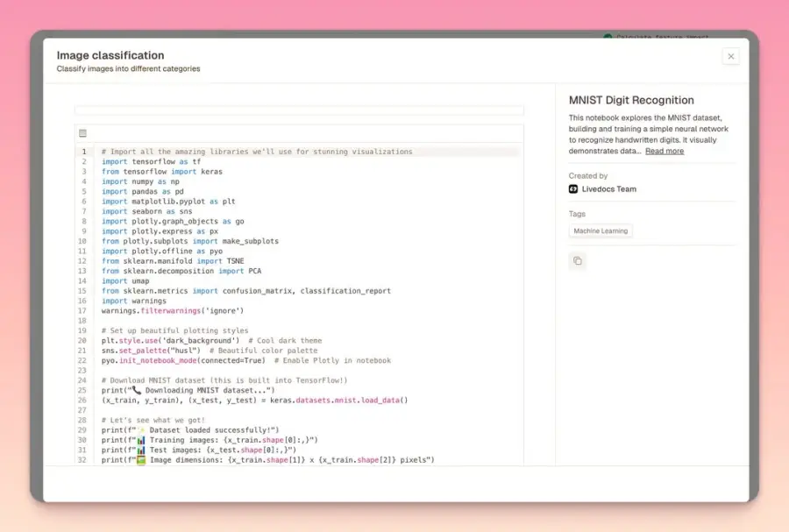The image size is (789, 532).
Task: Click comment 'Download MNIST dataset'
Action: 224,380
